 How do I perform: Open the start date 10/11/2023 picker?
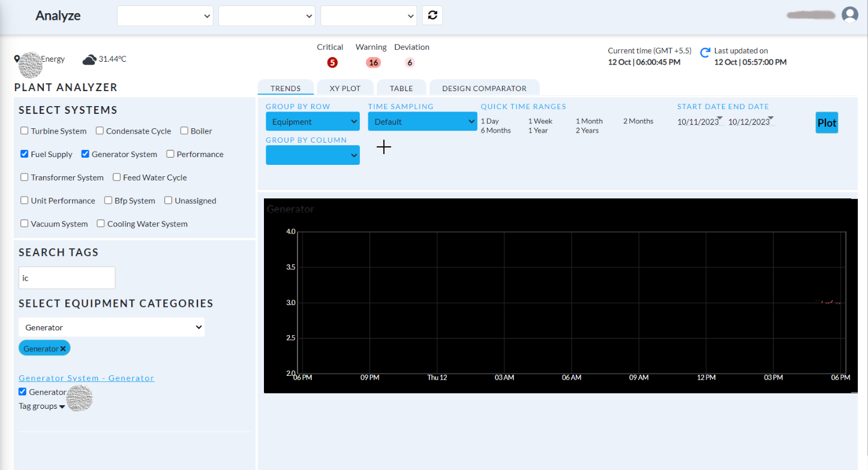(699, 122)
